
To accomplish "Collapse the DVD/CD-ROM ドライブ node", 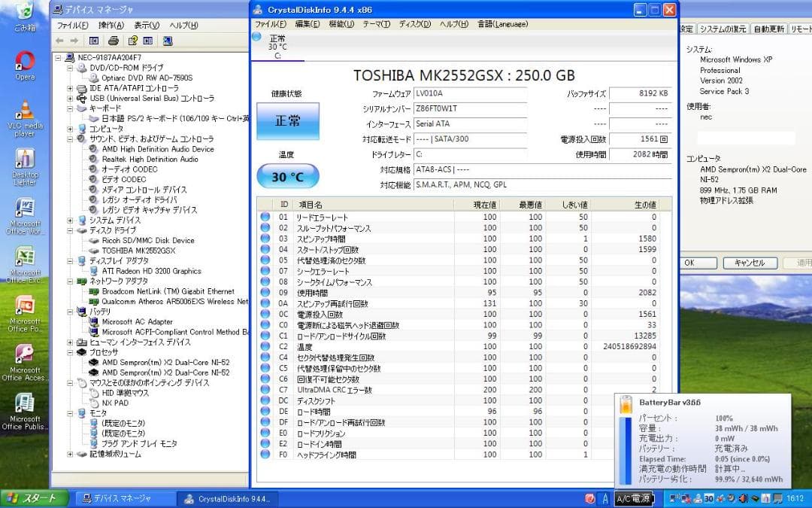I will pyautogui.click(x=70, y=68).
